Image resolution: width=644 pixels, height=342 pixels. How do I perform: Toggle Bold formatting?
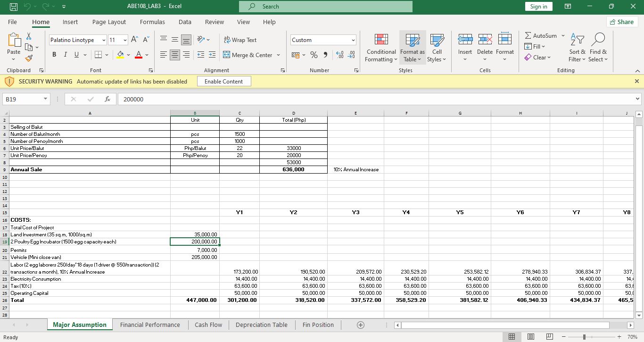55,55
